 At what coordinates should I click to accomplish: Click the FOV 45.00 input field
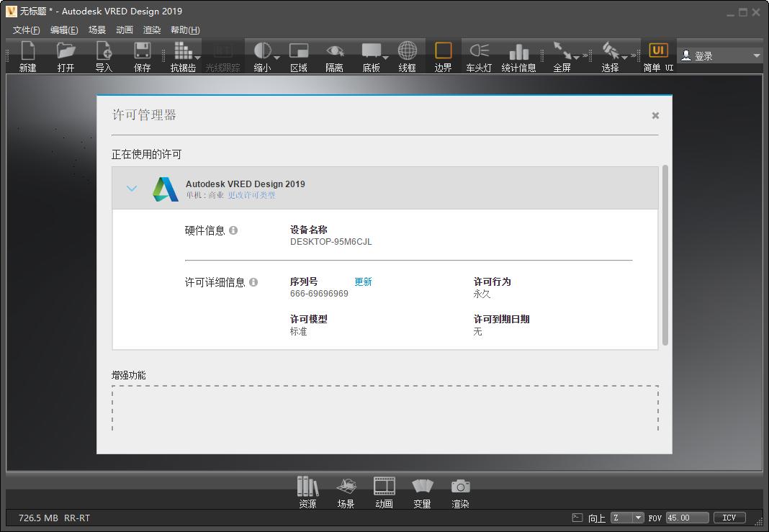pyautogui.click(x=687, y=518)
